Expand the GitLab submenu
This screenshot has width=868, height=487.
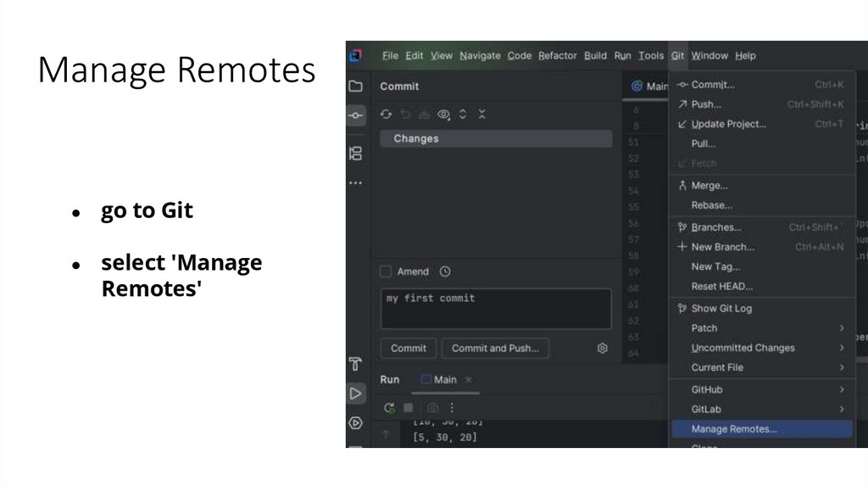click(x=762, y=410)
